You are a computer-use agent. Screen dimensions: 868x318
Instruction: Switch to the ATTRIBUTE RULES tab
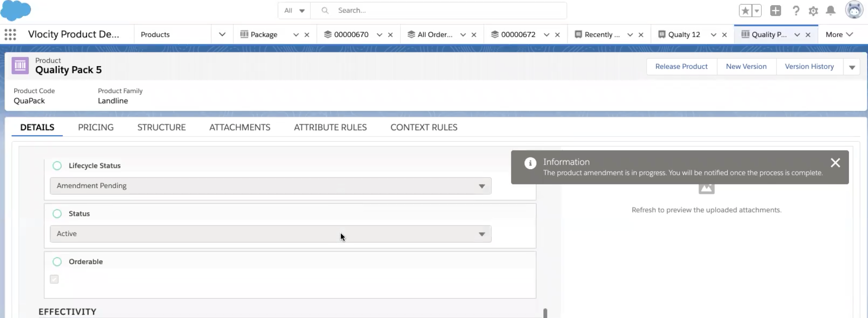pos(330,127)
